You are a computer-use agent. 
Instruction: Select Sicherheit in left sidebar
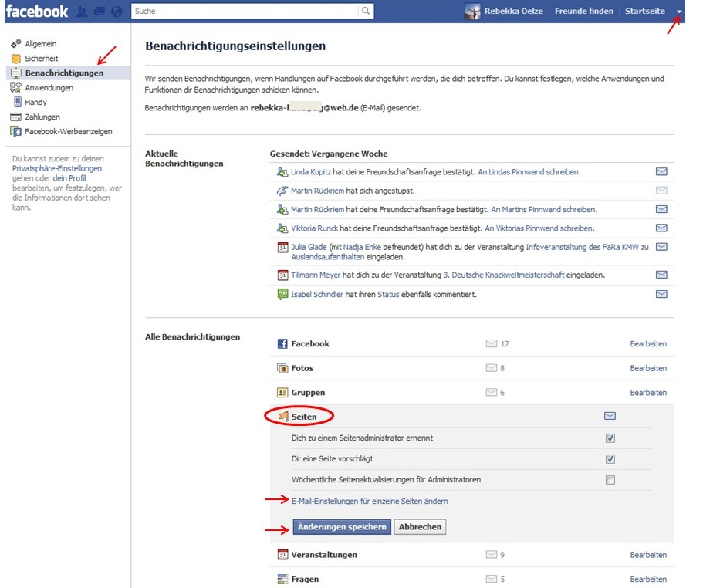click(41, 59)
